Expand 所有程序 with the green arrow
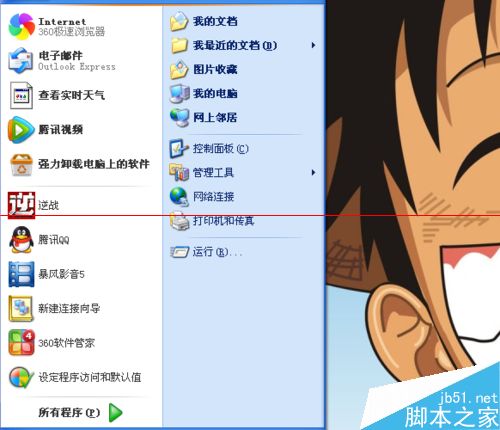Image resolution: width=500 pixels, height=430 pixels. pos(116,413)
